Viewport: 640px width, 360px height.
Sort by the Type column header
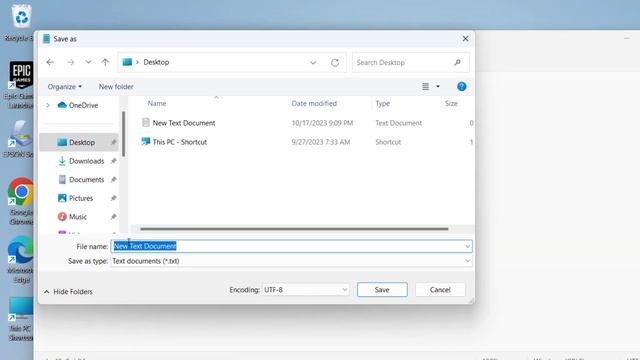382,104
